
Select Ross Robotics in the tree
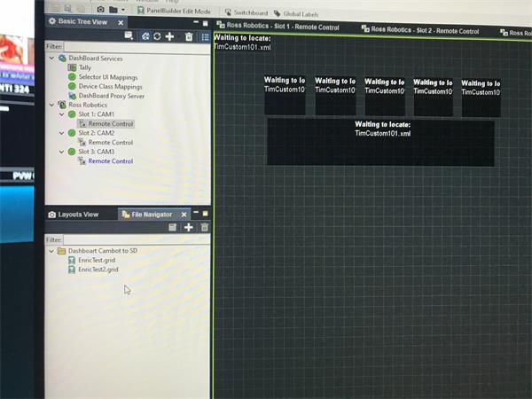[88, 105]
